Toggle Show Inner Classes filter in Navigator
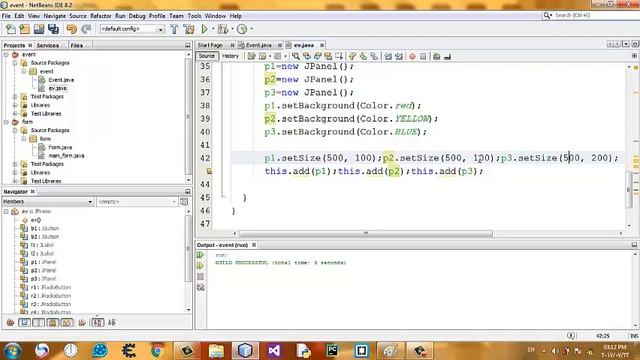The width and height of the screenshot is (640, 360). (x=67, y=322)
